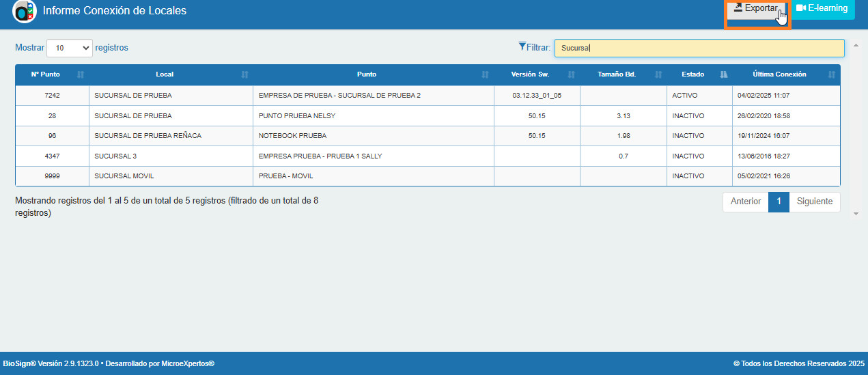Sort by Versión Sw. column arrows
The width and height of the screenshot is (868, 375).
tap(572, 74)
